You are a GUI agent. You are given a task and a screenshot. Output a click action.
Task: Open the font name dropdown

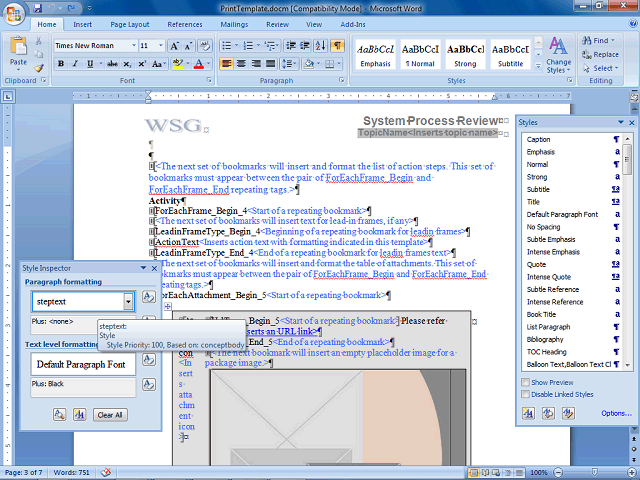133,45
